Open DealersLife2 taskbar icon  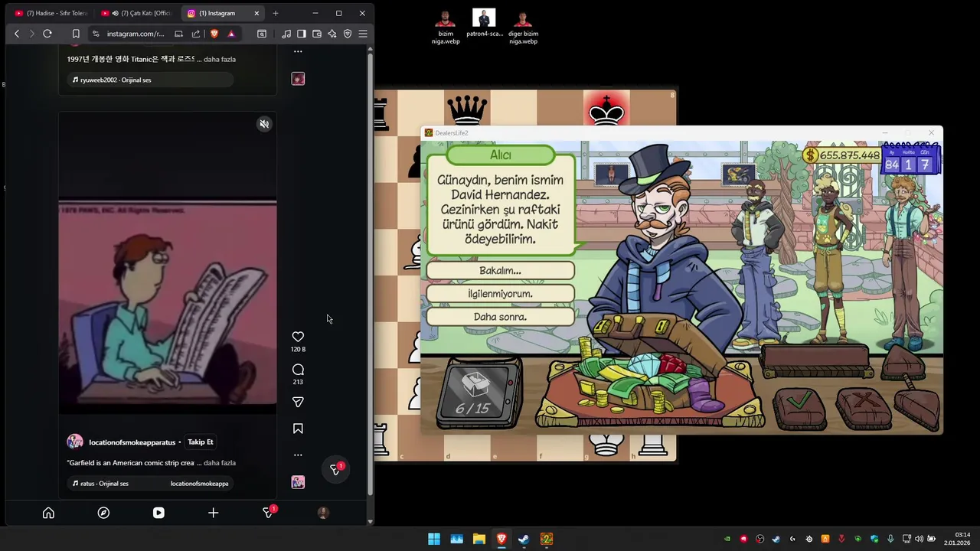[546, 539]
